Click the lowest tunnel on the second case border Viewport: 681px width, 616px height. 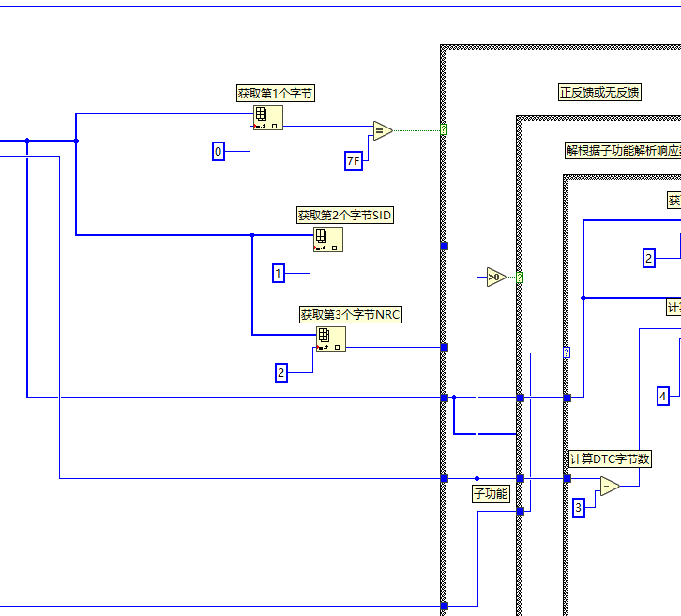coord(521,511)
